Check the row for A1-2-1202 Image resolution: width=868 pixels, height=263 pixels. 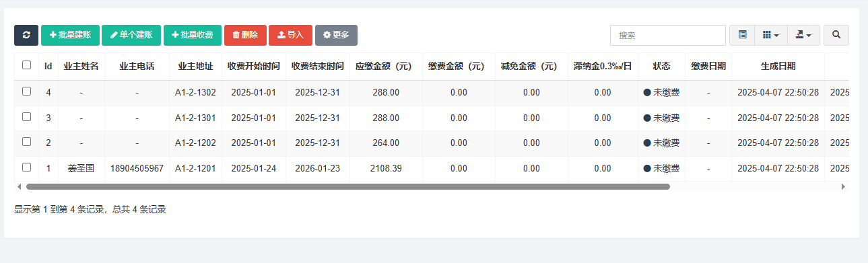click(x=26, y=142)
